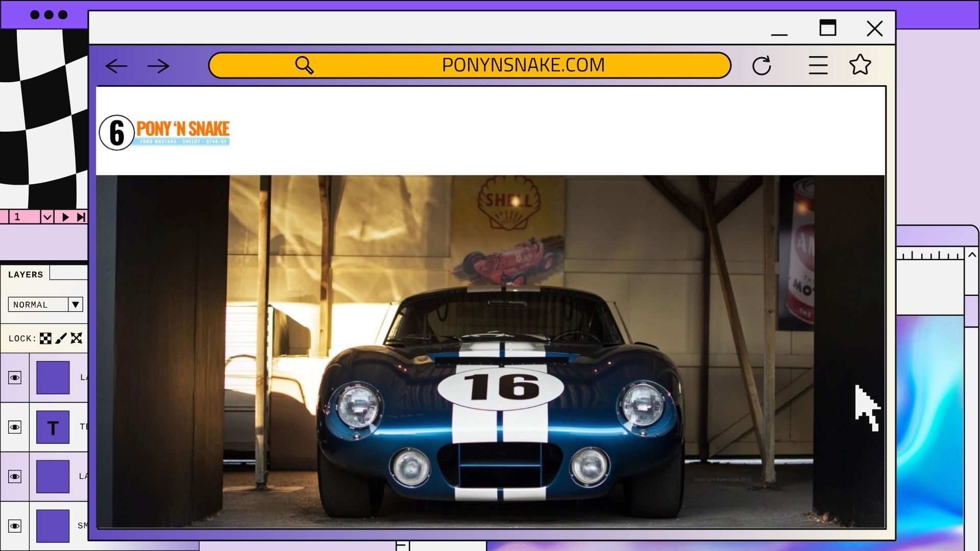Click the search magnifier in the address bar
Image resolution: width=980 pixels, height=551 pixels.
click(305, 65)
